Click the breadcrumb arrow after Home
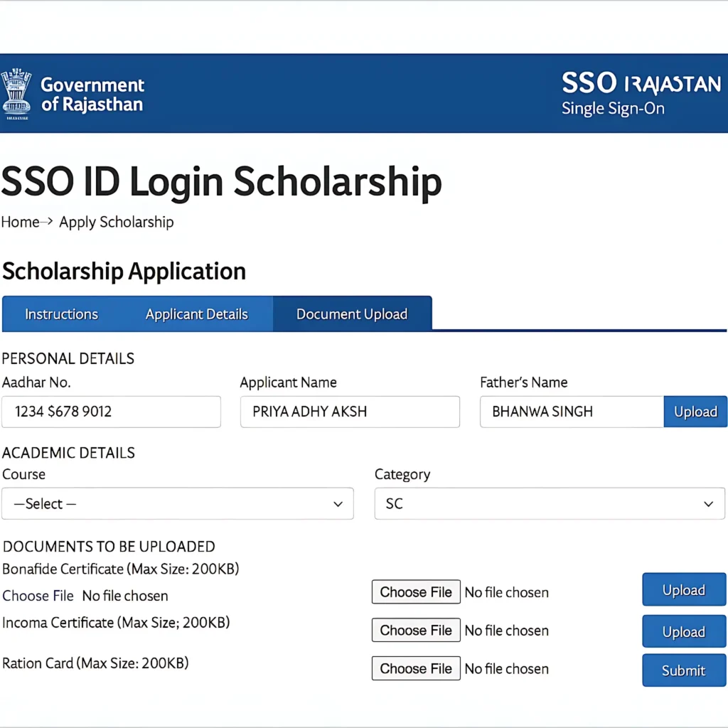The width and height of the screenshot is (728, 728). [x=46, y=222]
